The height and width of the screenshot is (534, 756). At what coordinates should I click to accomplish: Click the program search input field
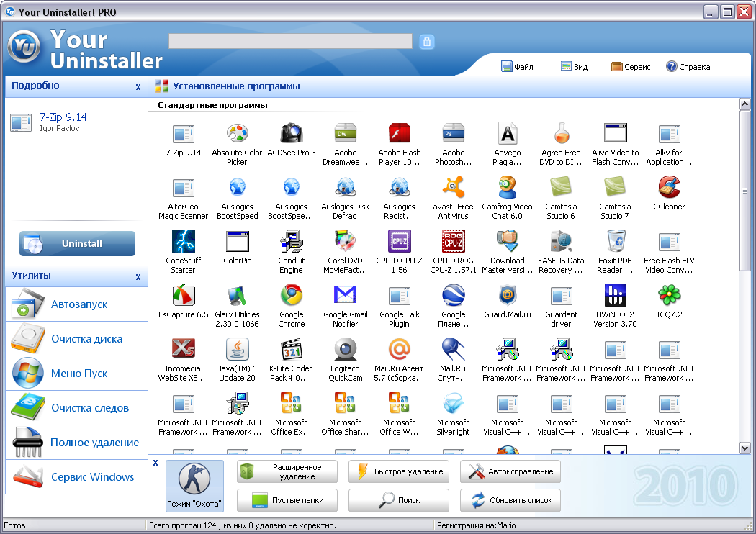pos(291,42)
